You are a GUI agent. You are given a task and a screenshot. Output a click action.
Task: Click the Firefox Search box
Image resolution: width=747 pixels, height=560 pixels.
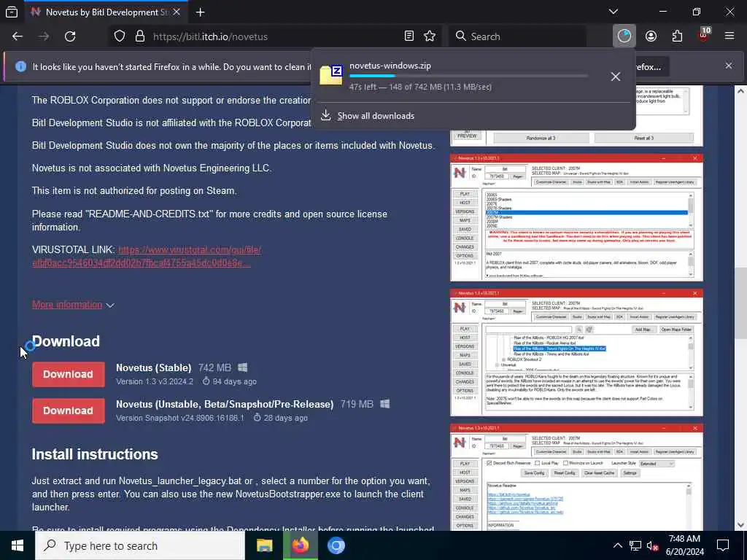518,36
